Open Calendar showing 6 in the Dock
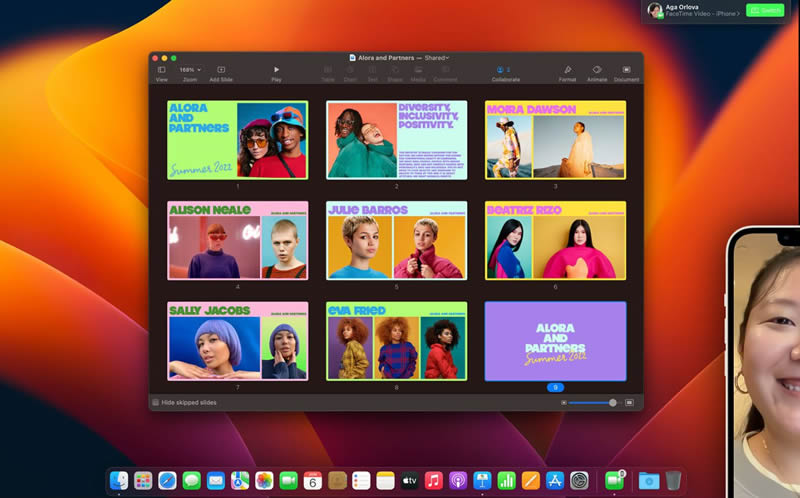800x498 pixels. (x=313, y=481)
